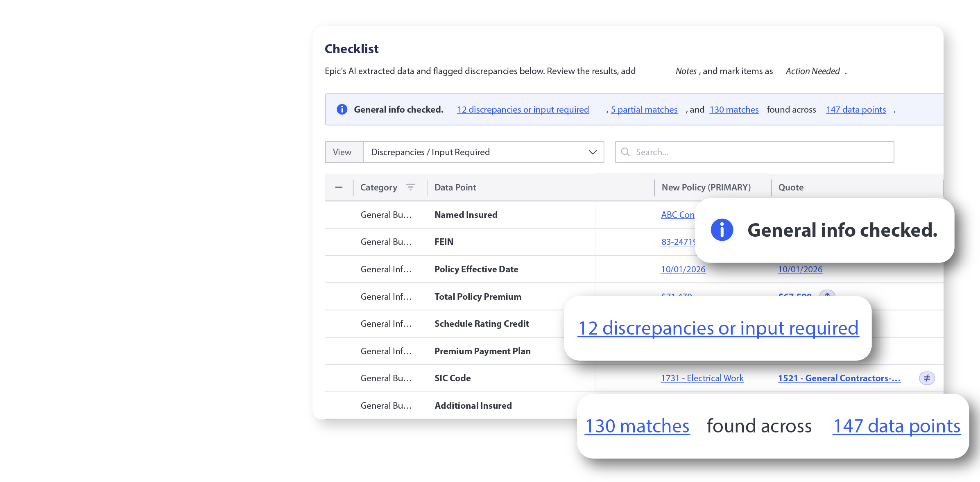This screenshot has width=980, height=482.
Task: Open the 130 matches link in banner
Action: [x=734, y=109]
